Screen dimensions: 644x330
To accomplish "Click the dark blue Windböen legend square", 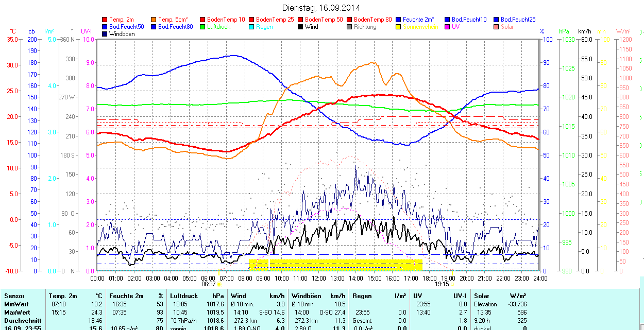I will pyautogui.click(x=105, y=34).
